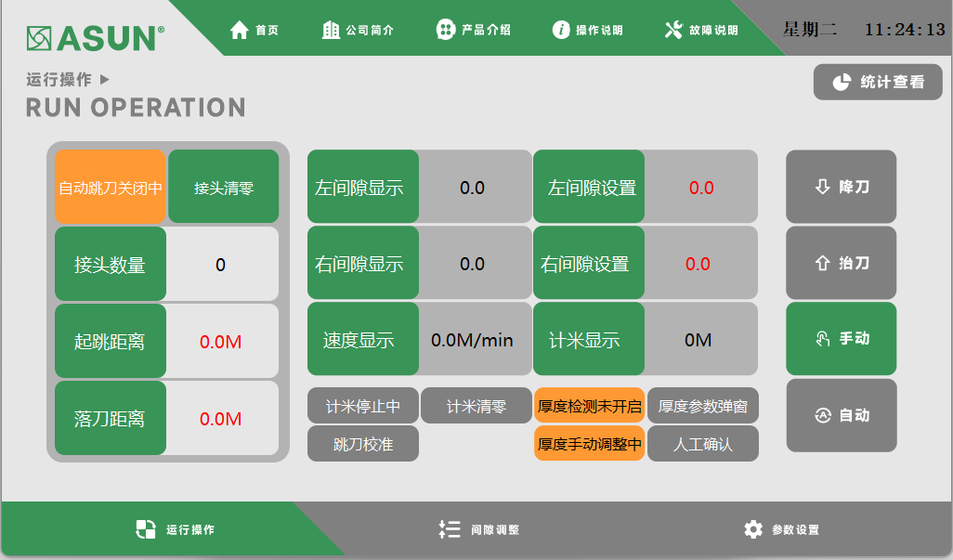Click the 故障说明 wrench icon
This screenshot has height=560, width=953.
point(673,30)
